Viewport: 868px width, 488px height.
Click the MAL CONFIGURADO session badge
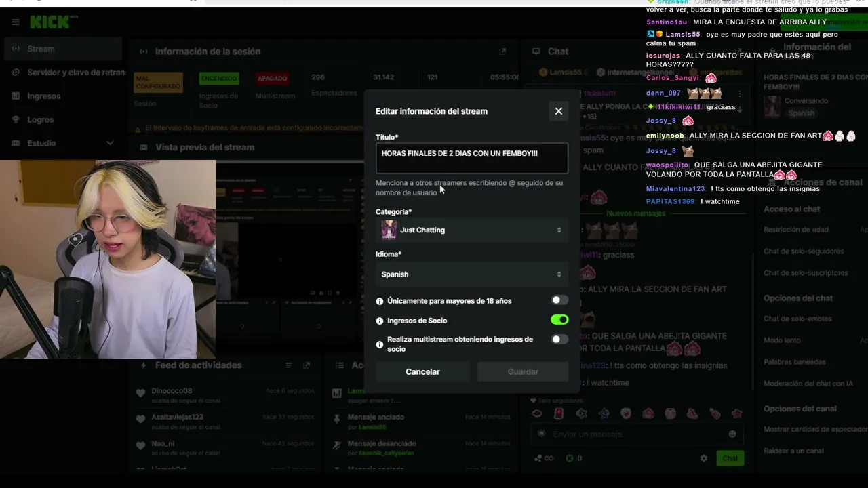pos(158,82)
